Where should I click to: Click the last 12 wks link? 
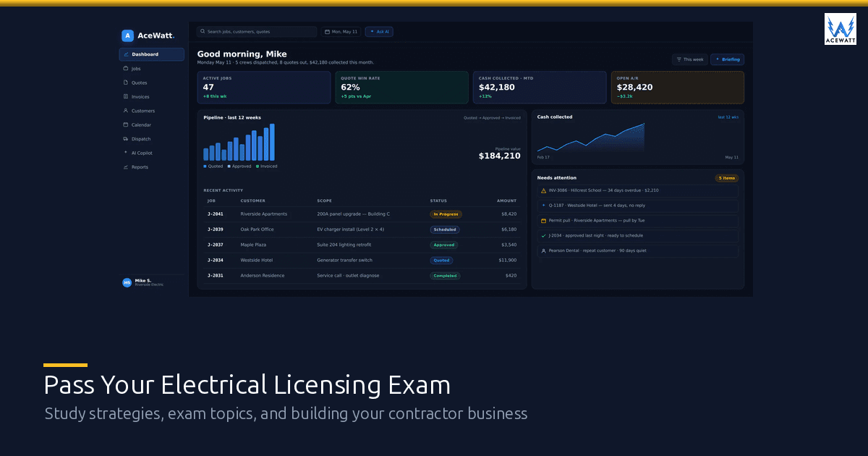728,117
